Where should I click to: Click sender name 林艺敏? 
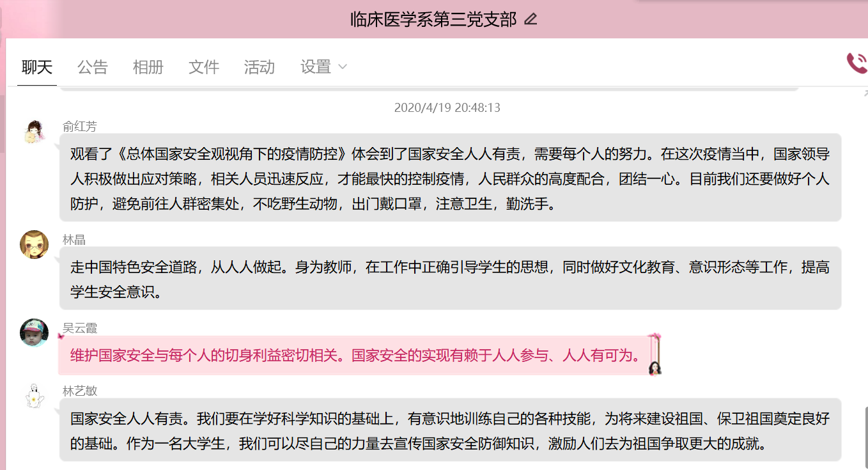[80, 391]
